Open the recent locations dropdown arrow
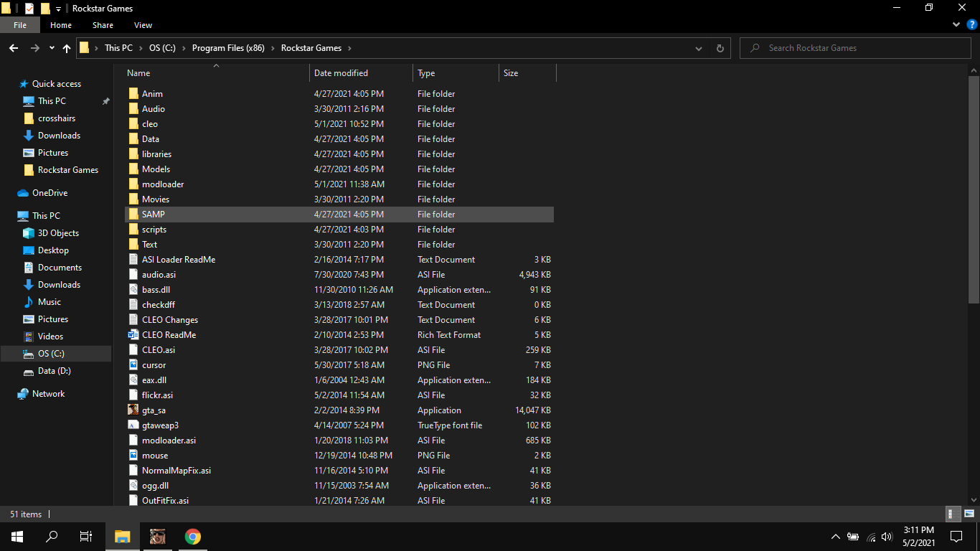 (x=52, y=48)
